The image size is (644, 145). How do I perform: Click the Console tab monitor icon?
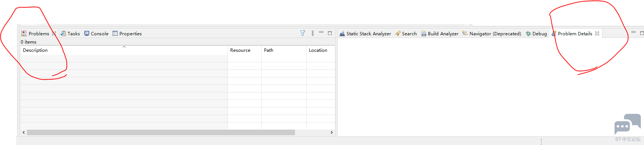click(87, 33)
